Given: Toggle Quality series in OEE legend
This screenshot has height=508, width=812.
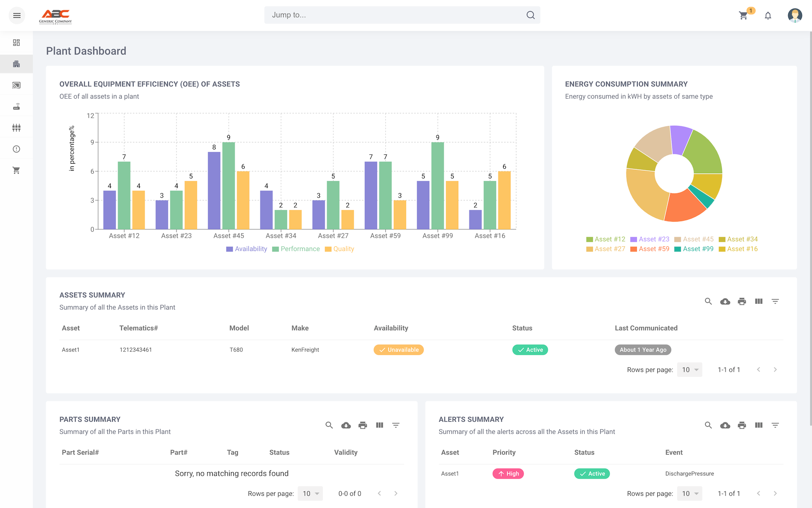Looking at the screenshot, I should pyautogui.click(x=339, y=249).
